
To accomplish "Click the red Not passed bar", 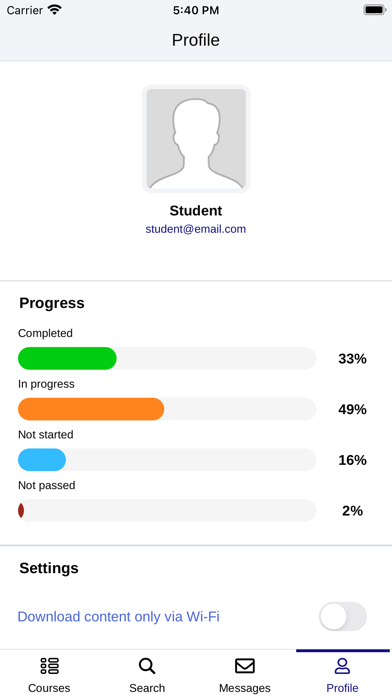I will pos(21,510).
